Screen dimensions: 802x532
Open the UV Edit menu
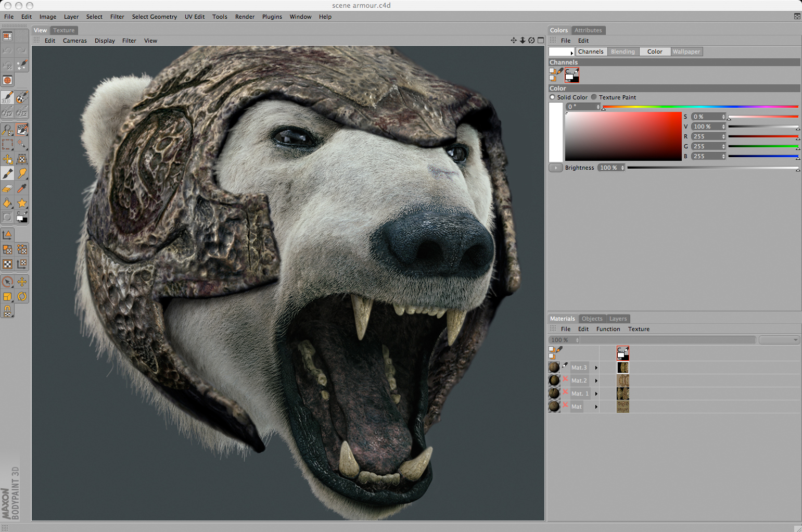coord(195,17)
